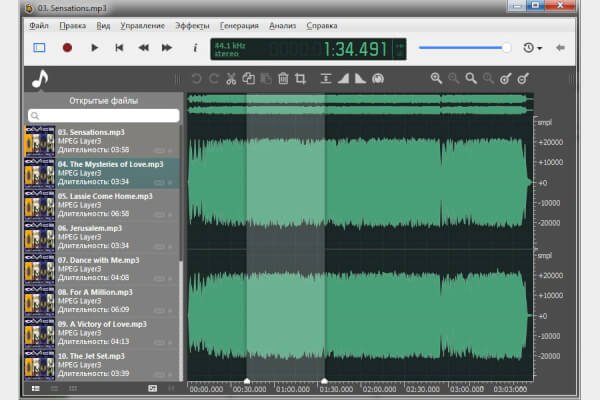This screenshot has width=600, height=400.
Task: Select 06. Jerusalem.mp3 in the list
Action: (102, 237)
